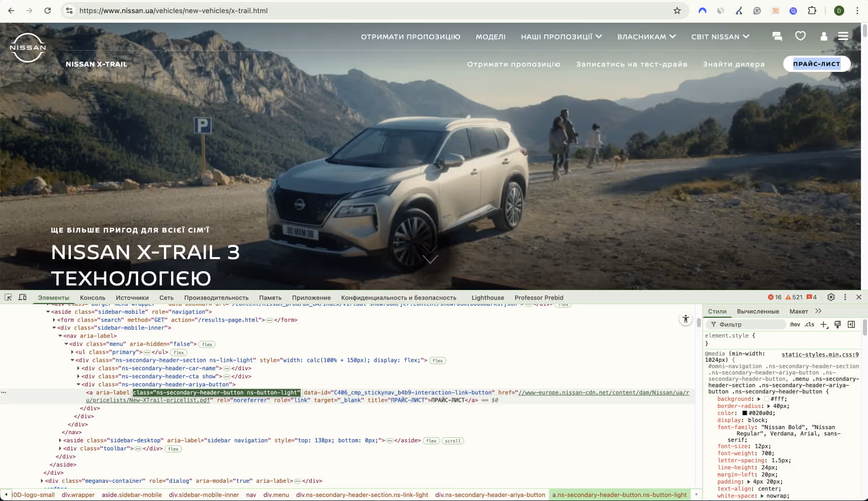Toggle computed styles sidebar icon

[x=851, y=324]
